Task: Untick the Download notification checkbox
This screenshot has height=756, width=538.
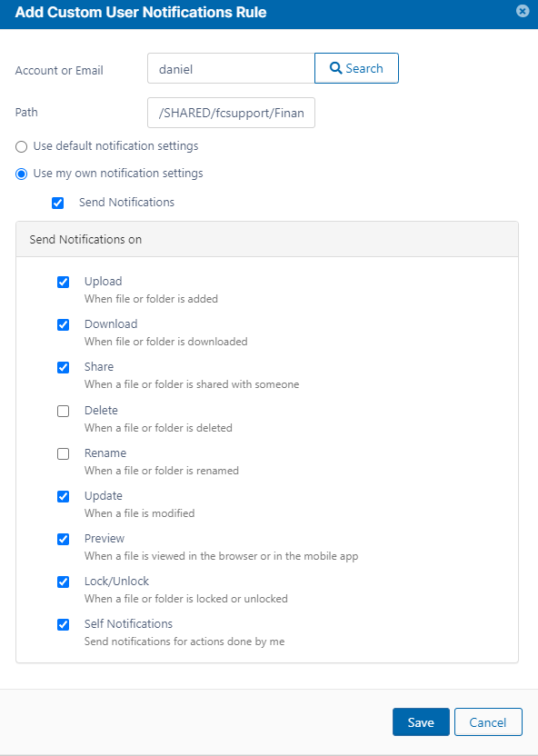Action: pos(63,325)
